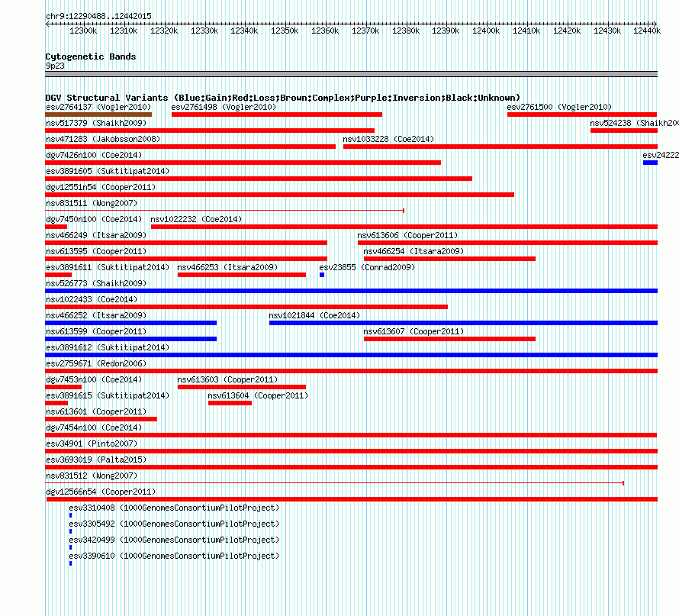The image size is (679, 616).
Task: Select esv34901 (Pinto2007) label
Action: (x=92, y=443)
